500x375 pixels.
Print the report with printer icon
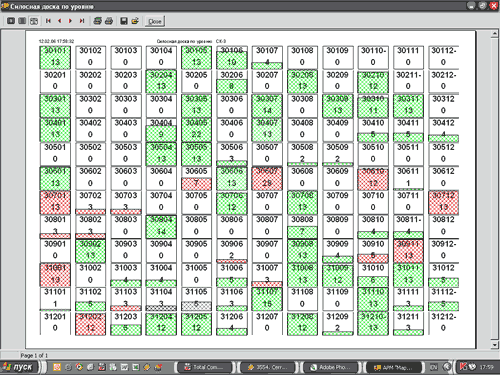click(x=109, y=21)
